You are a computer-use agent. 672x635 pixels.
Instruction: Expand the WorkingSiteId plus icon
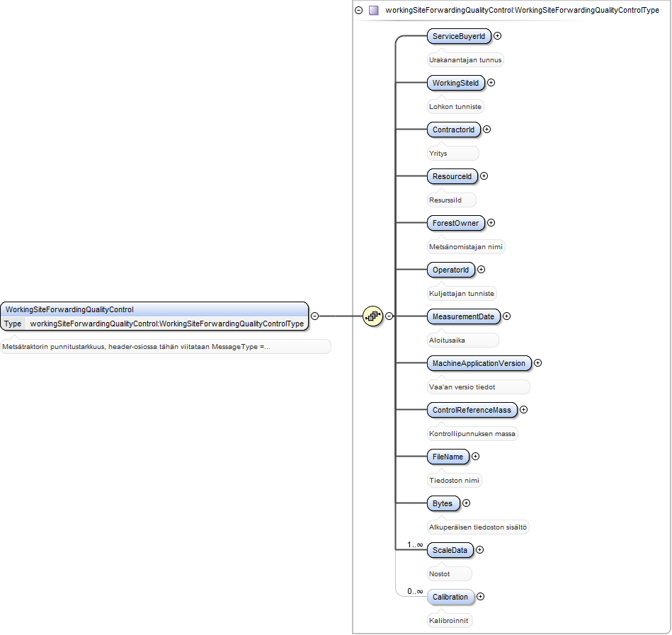(491, 83)
